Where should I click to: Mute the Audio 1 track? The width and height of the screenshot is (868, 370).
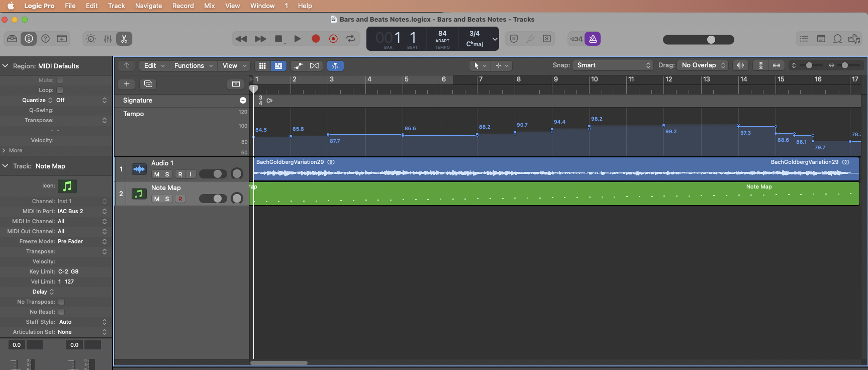(x=157, y=174)
